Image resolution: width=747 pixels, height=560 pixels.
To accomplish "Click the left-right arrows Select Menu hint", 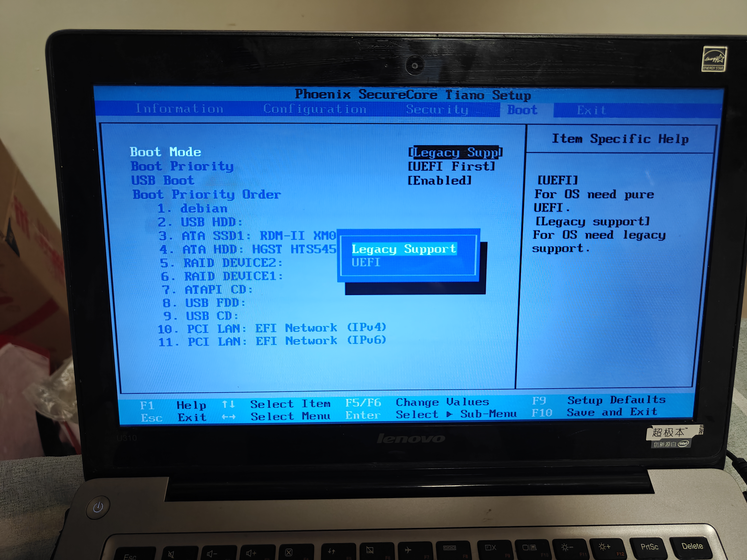I will coord(276,416).
